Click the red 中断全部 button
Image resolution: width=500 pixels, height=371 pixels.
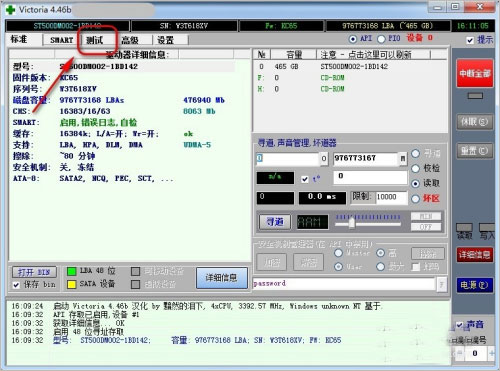pos(475,73)
